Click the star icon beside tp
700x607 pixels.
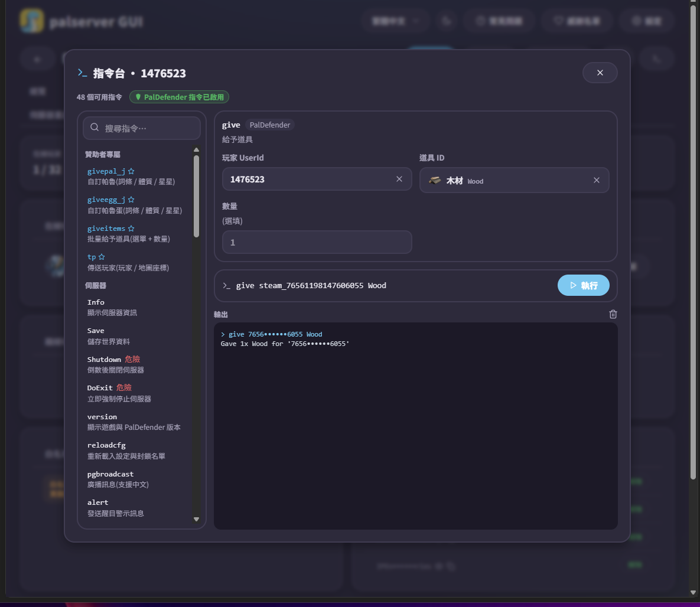(102, 257)
